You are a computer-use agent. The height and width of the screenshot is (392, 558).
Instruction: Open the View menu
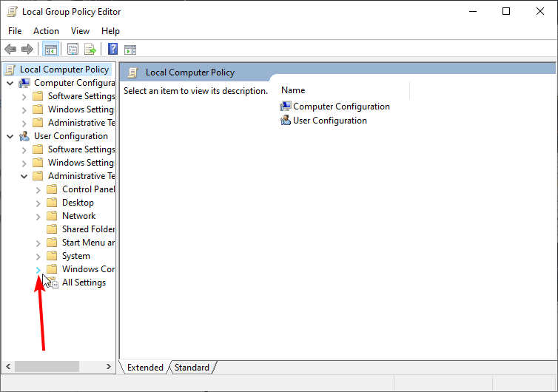point(80,31)
